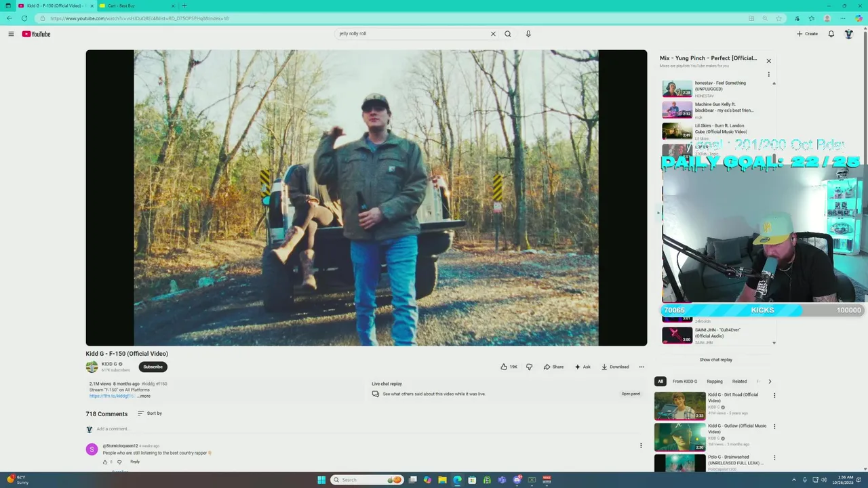Subscribe to the KIDD G channel

pyautogui.click(x=153, y=367)
